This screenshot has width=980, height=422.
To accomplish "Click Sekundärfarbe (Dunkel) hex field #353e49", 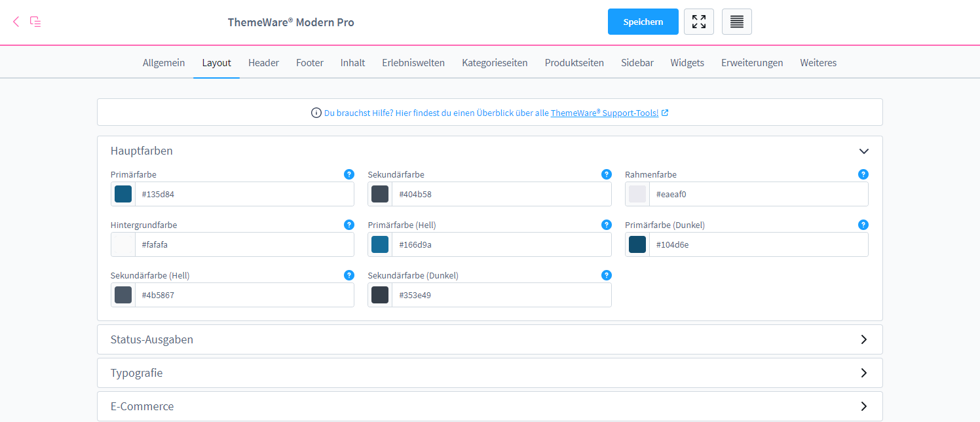I will 502,295.
